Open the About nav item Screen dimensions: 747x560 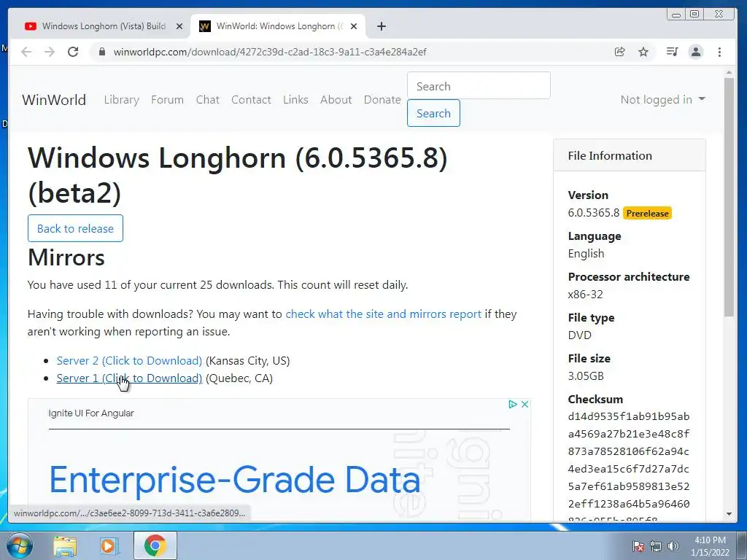[x=336, y=99]
